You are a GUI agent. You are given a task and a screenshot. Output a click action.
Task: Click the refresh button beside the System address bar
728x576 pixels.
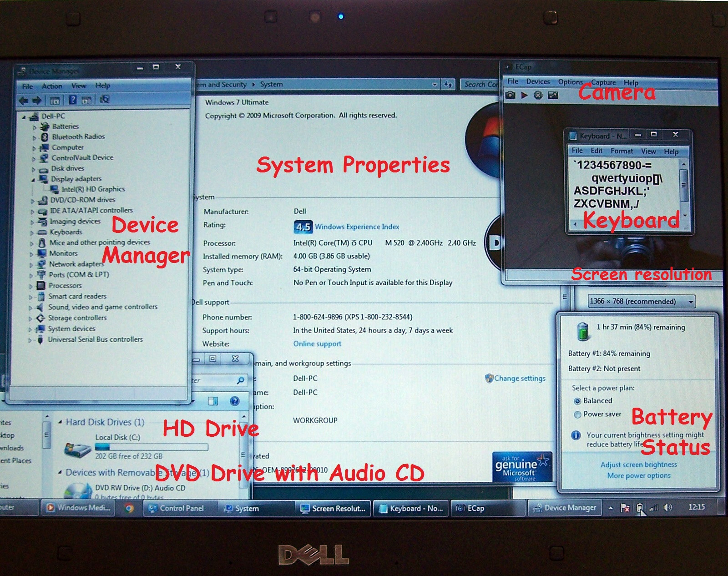[x=448, y=85]
